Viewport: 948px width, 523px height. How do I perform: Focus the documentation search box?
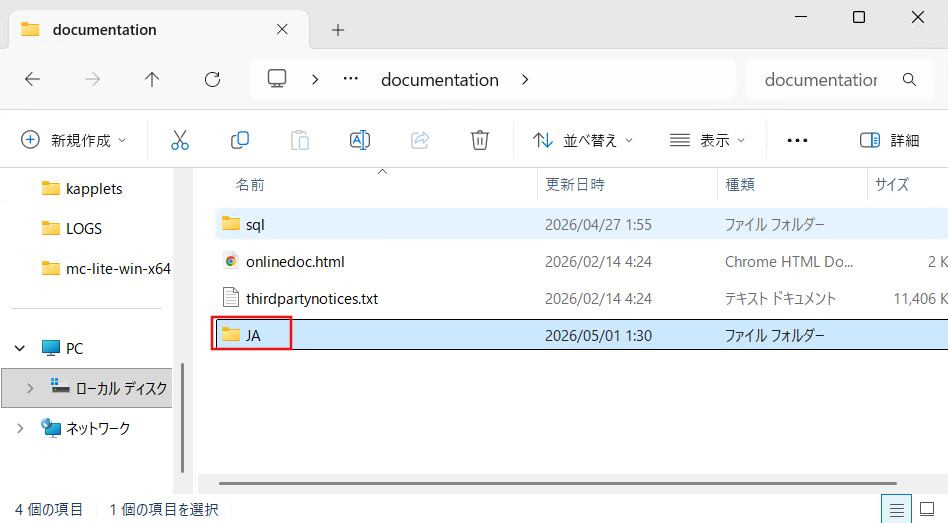pyautogui.click(x=820, y=79)
